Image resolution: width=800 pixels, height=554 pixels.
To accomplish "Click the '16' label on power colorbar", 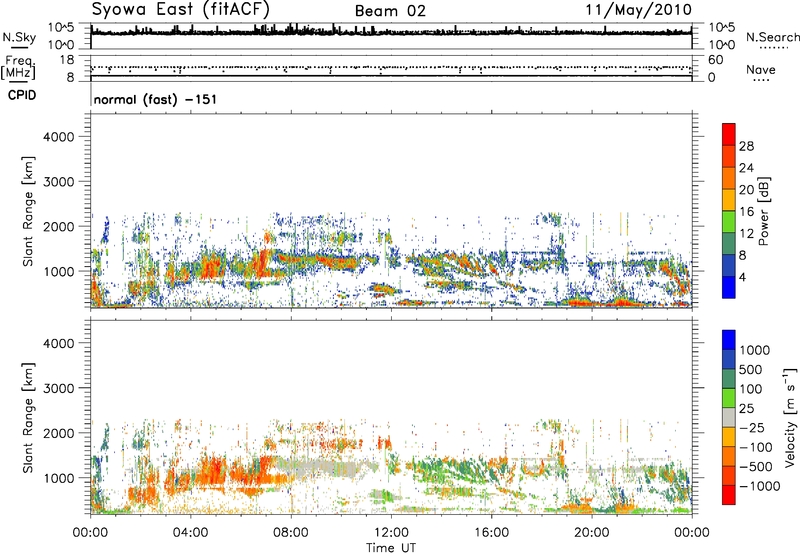I will [746, 212].
